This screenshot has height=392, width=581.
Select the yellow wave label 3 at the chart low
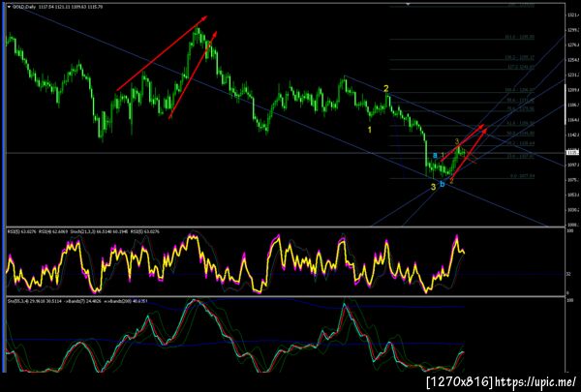click(433, 187)
